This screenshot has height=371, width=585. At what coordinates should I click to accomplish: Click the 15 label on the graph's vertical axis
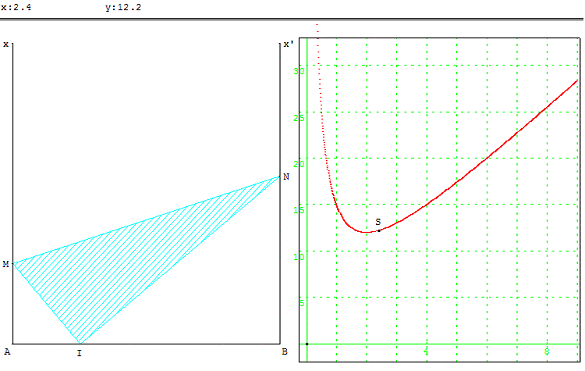298,210
